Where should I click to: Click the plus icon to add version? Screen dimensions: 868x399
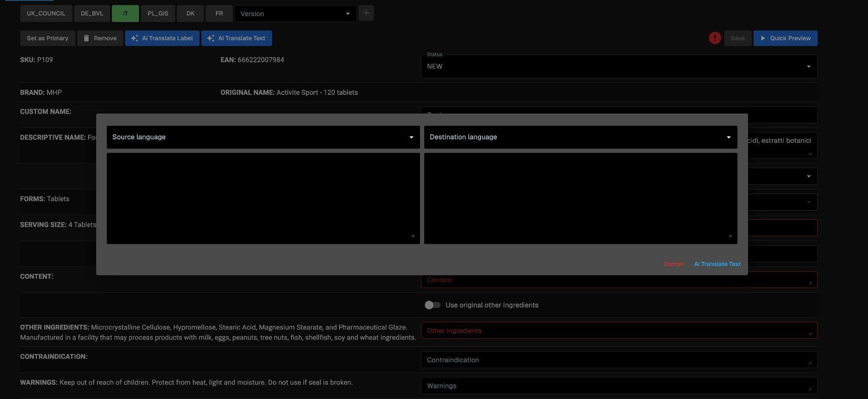pyautogui.click(x=366, y=13)
